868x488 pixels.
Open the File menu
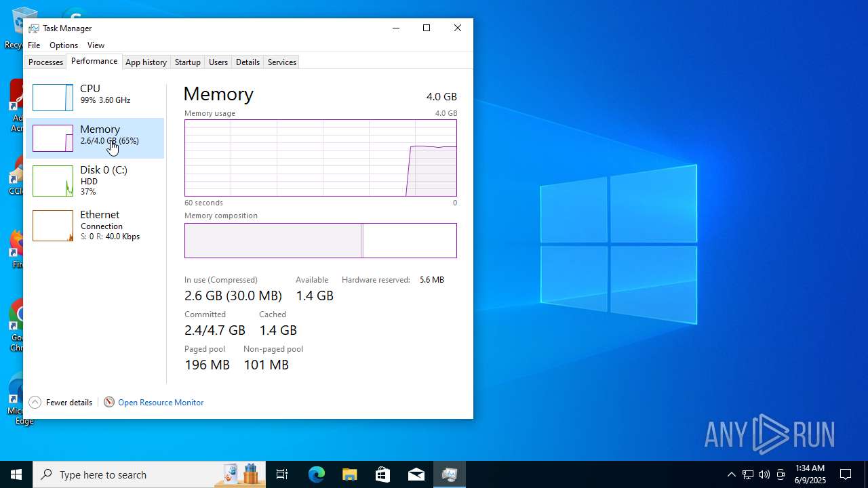tap(34, 45)
